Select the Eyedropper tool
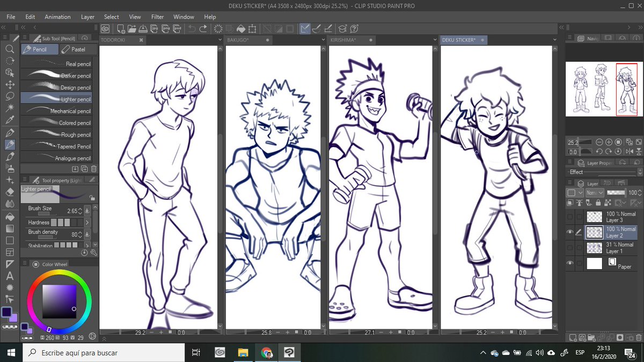Screen dimensions: 644x362 (9, 120)
